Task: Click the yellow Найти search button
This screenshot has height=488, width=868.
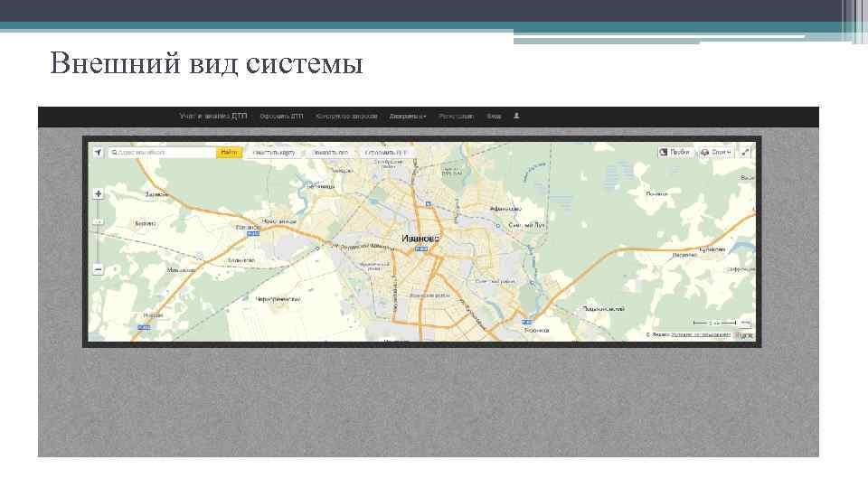Action: point(229,152)
